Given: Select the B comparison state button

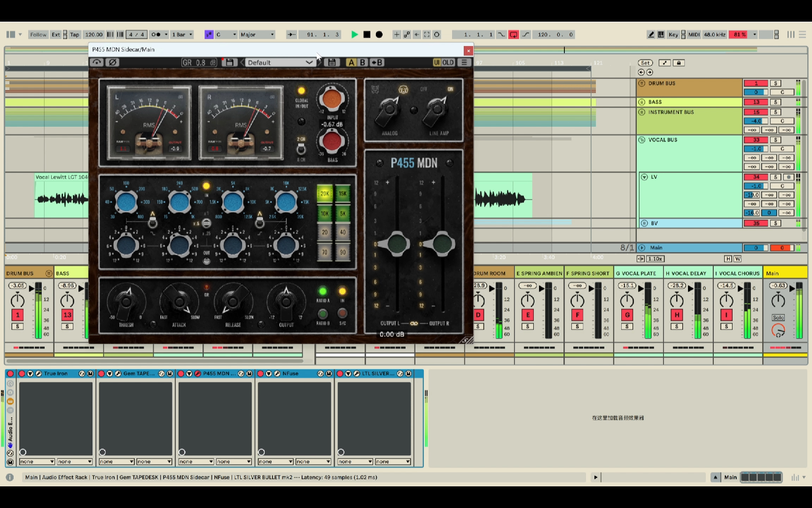Looking at the screenshot, I should point(362,62).
